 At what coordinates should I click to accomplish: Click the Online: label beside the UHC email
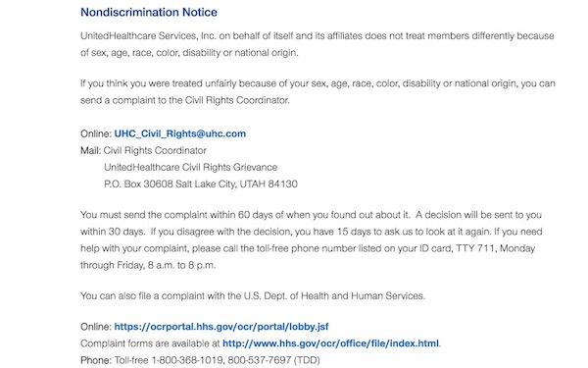[x=96, y=133]
